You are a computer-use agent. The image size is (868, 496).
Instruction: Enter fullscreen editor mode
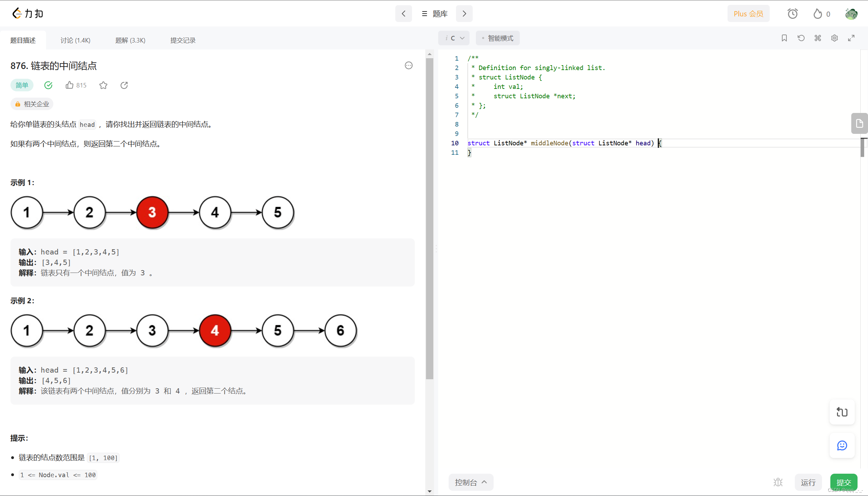(x=851, y=38)
